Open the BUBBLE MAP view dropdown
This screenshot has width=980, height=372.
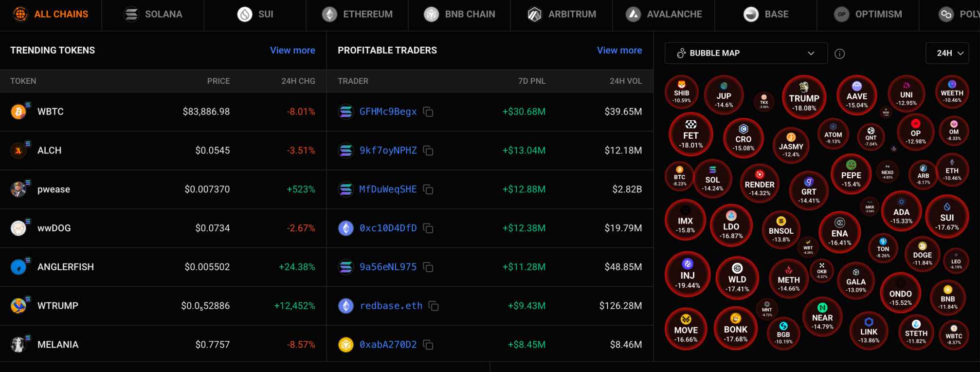point(746,53)
